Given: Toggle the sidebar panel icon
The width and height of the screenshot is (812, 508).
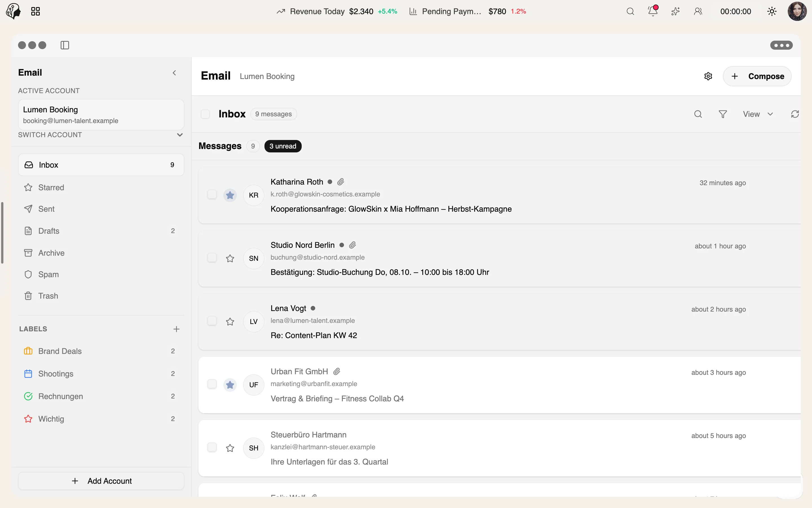Looking at the screenshot, I should tap(65, 45).
